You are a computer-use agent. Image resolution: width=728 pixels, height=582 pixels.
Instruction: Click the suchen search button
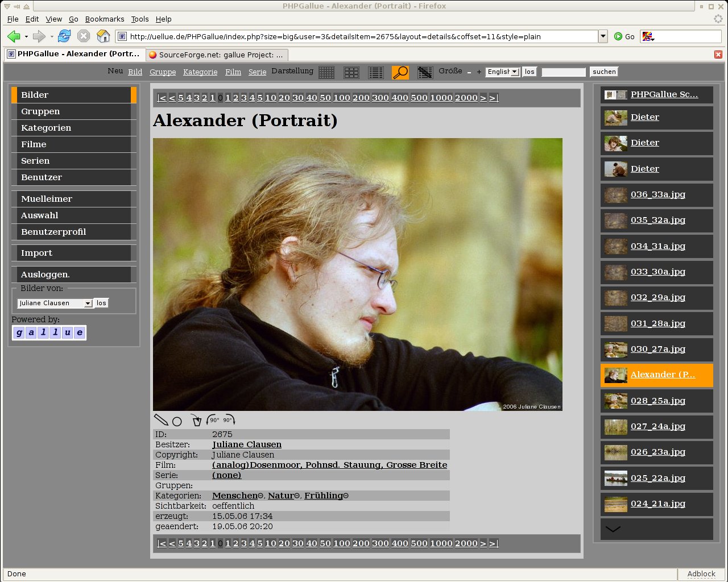tap(604, 72)
